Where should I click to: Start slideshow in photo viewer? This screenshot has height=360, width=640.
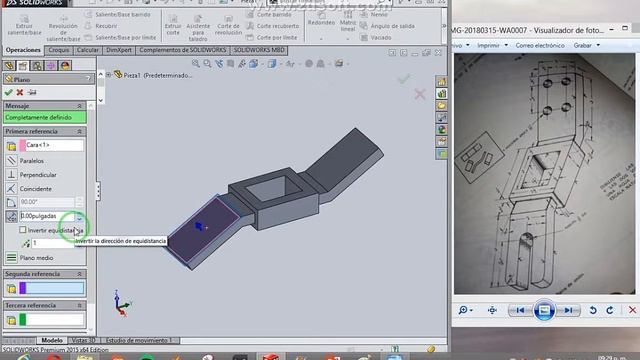click(544, 310)
